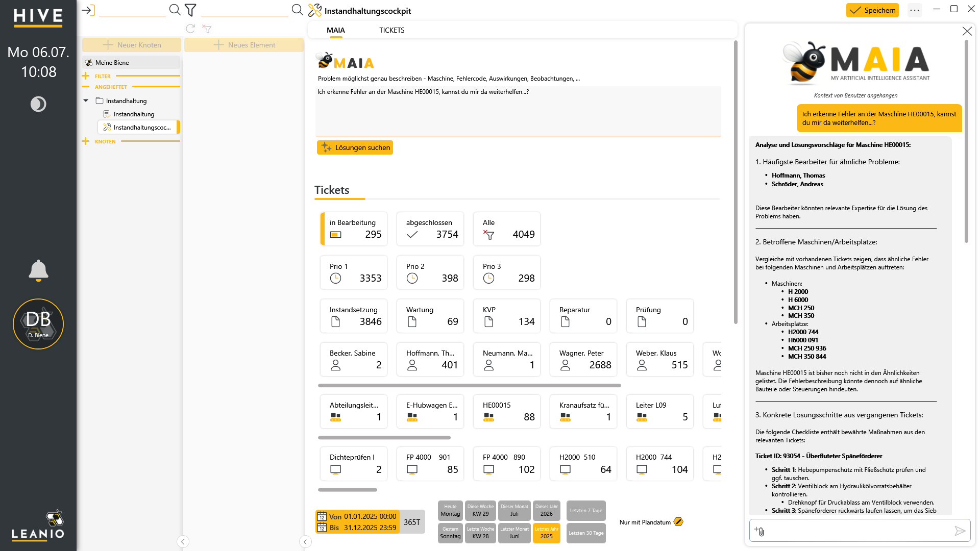Open the DB user profile avatar
This screenshot has width=980, height=551.
point(38,324)
